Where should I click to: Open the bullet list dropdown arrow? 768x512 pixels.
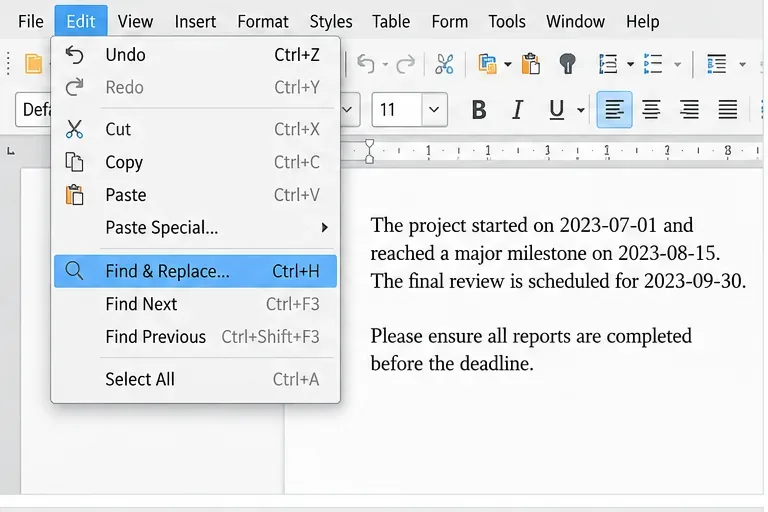tap(677, 64)
